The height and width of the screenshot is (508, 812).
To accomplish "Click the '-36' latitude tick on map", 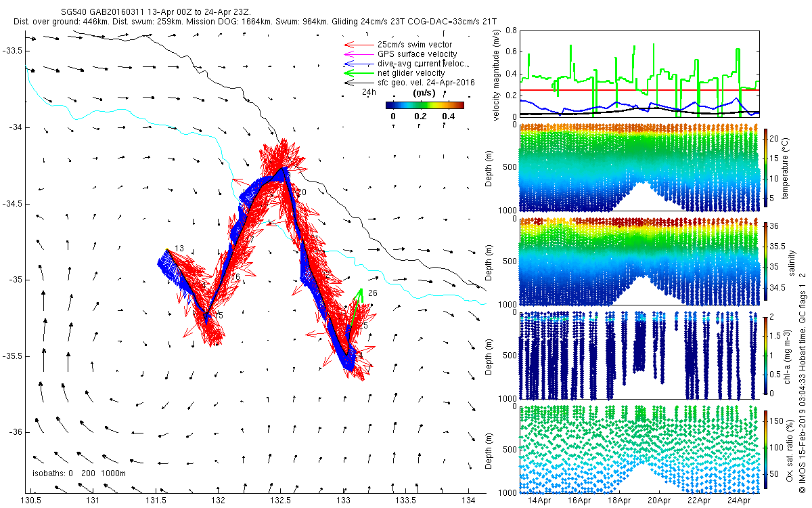I will [x=16, y=432].
